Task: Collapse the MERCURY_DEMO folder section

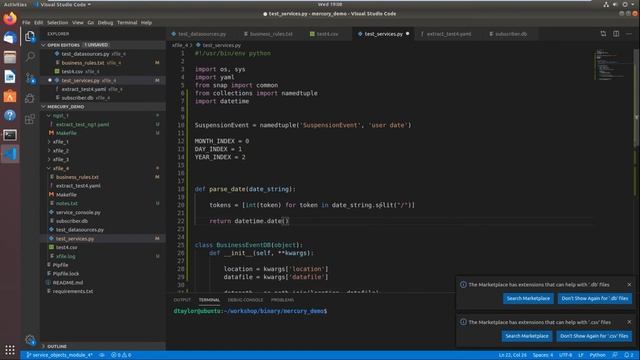Action: (44, 107)
